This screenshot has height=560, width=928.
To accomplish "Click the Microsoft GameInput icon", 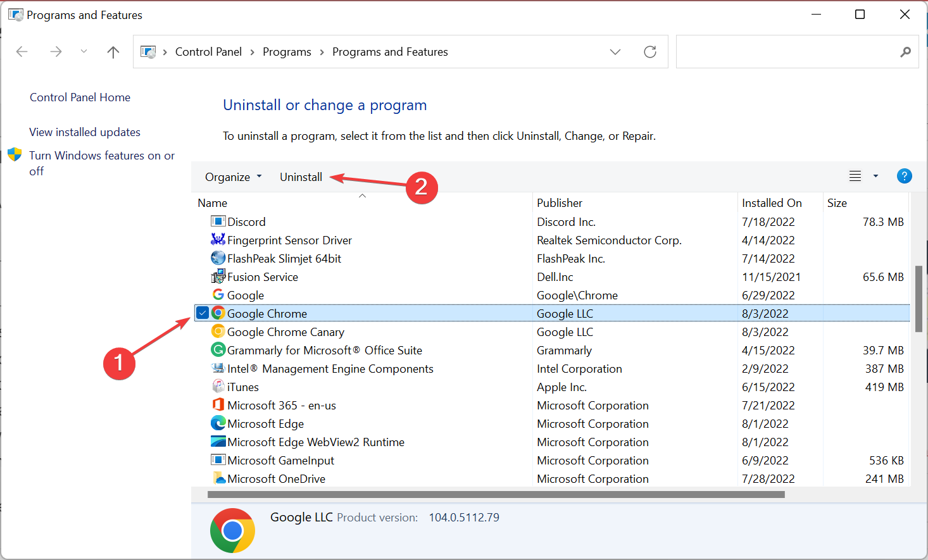I will [x=218, y=460].
